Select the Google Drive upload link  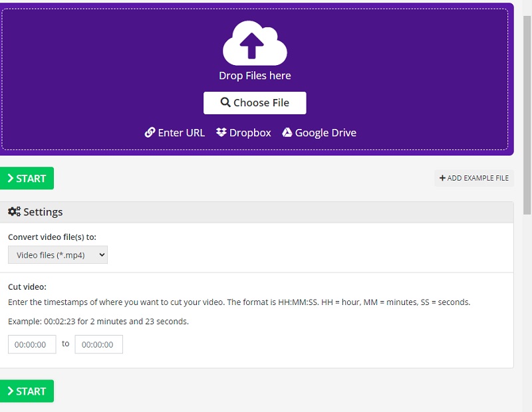tap(325, 132)
